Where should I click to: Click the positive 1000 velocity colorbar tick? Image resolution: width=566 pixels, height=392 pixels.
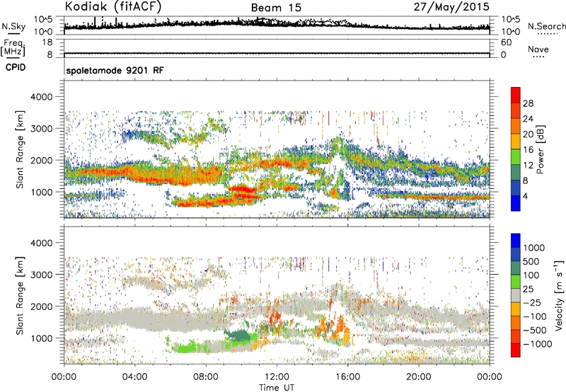coord(534,248)
